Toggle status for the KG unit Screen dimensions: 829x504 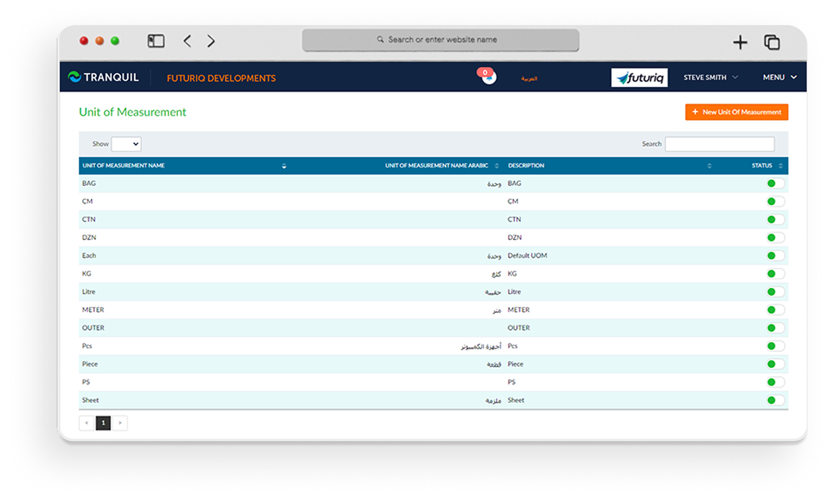(775, 274)
